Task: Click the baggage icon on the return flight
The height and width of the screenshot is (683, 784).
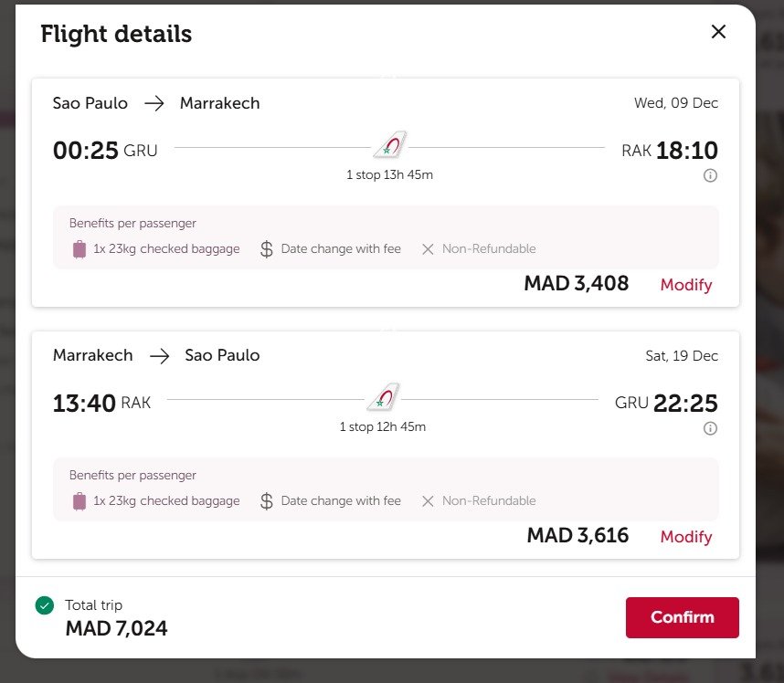Action: pyautogui.click(x=79, y=501)
